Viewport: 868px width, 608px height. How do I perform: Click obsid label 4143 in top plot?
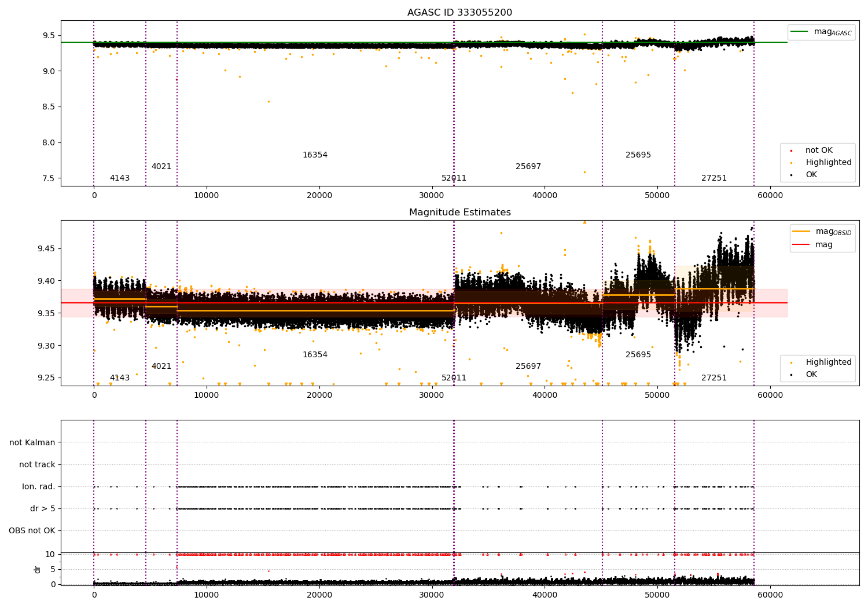tap(120, 178)
